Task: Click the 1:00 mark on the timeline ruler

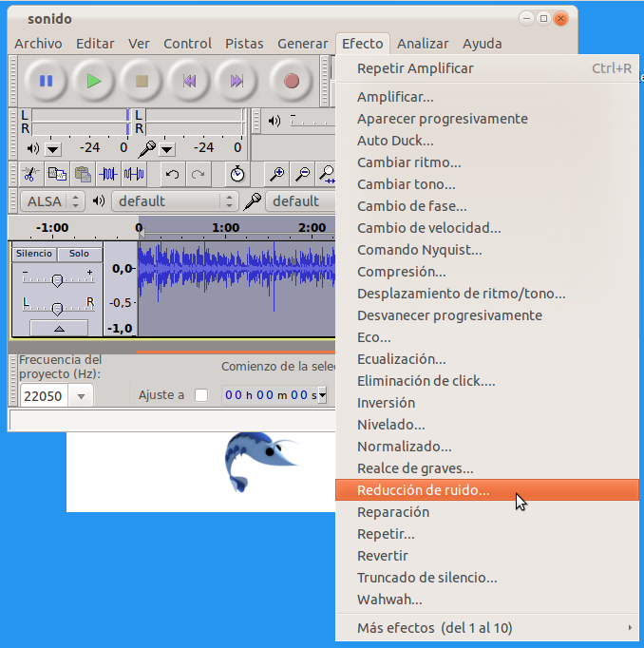Action: click(x=225, y=228)
